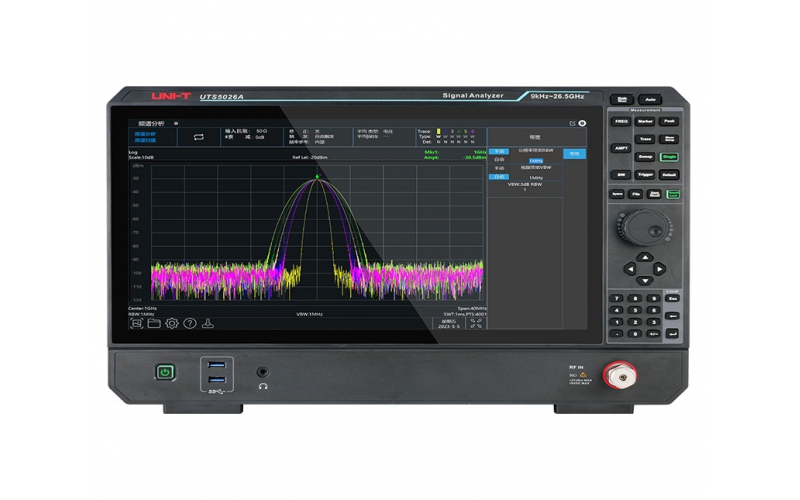Push the Meas Setup key
This screenshot has height=500, width=800.
[669, 139]
